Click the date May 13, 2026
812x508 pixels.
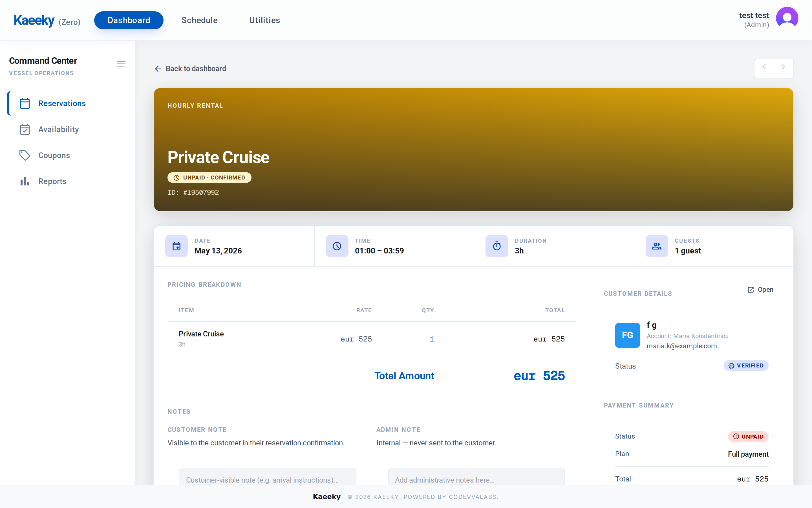[218, 251]
